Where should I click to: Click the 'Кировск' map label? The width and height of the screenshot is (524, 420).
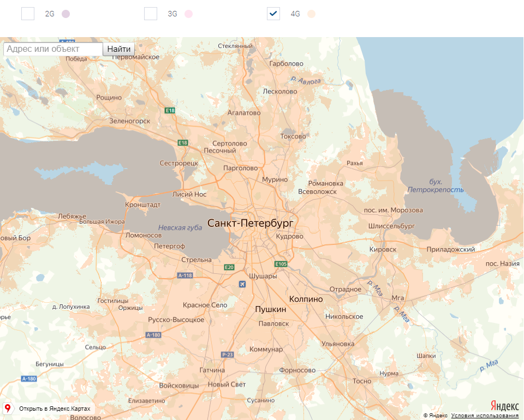point(383,249)
